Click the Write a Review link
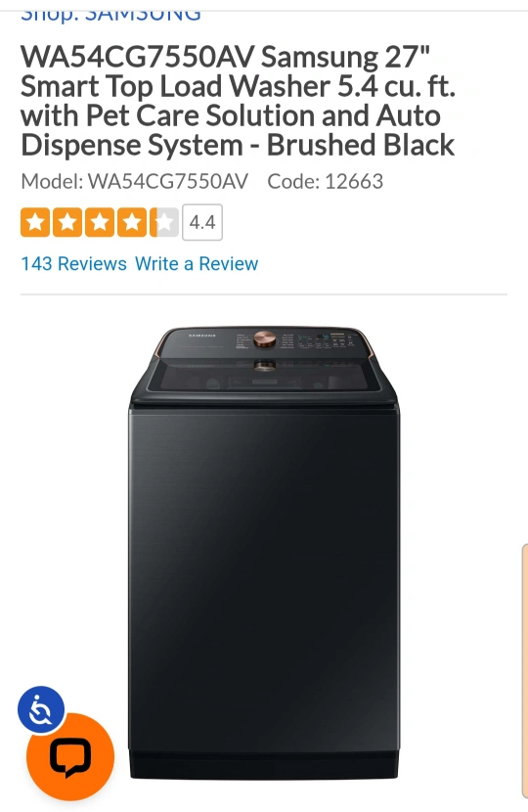Screen dimensions: 528x812 (197, 263)
